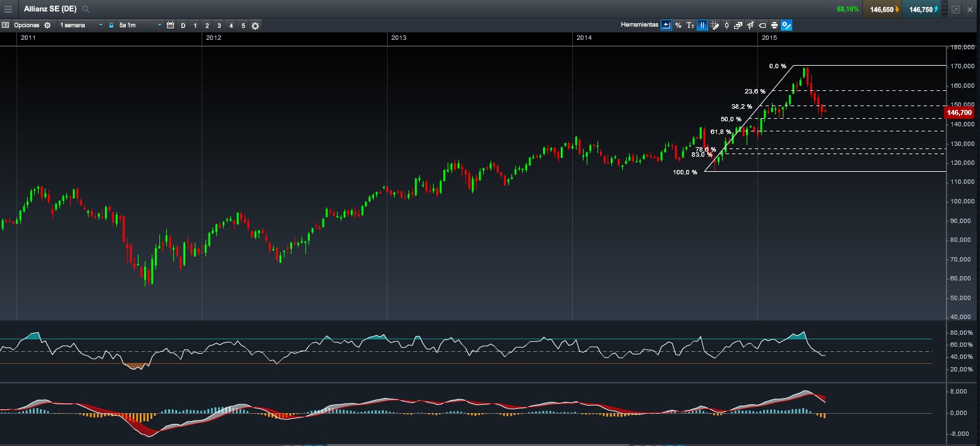Image resolution: width=980 pixels, height=446 pixels.
Task: Click the sell price 146,650 button
Action: coord(883,9)
